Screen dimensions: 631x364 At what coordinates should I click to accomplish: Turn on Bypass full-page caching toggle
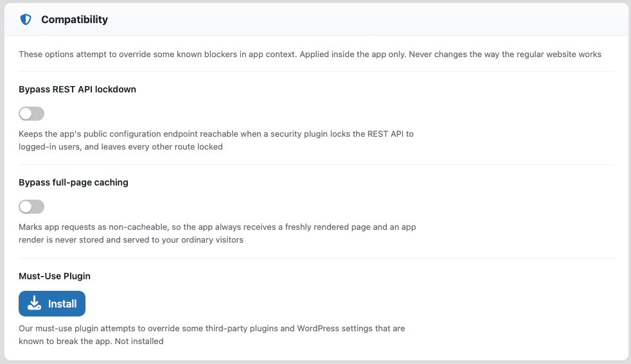[x=31, y=207]
